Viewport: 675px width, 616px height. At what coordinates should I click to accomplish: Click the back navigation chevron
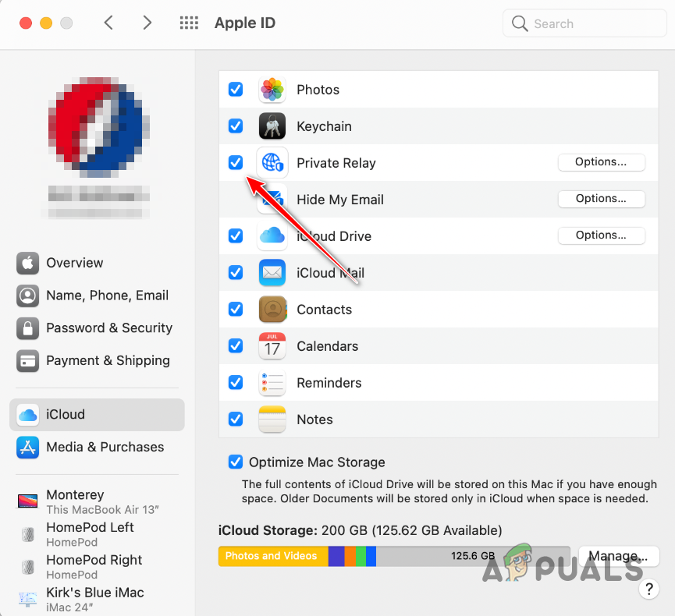(x=108, y=23)
